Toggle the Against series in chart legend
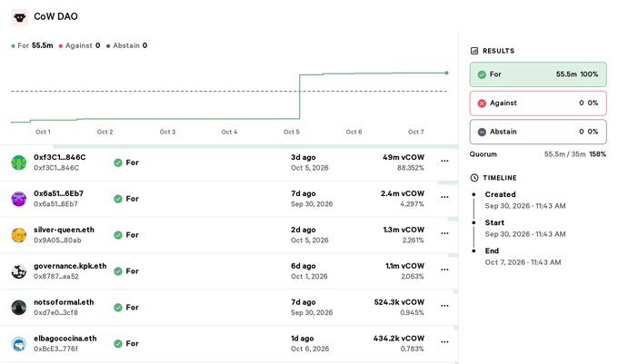The image size is (618, 364). (x=79, y=45)
